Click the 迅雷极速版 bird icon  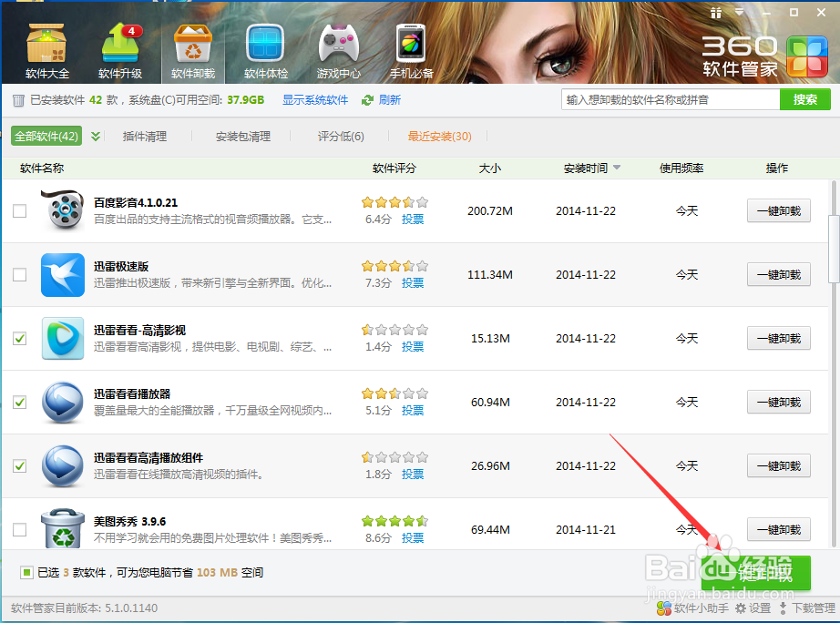pos(63,275)
